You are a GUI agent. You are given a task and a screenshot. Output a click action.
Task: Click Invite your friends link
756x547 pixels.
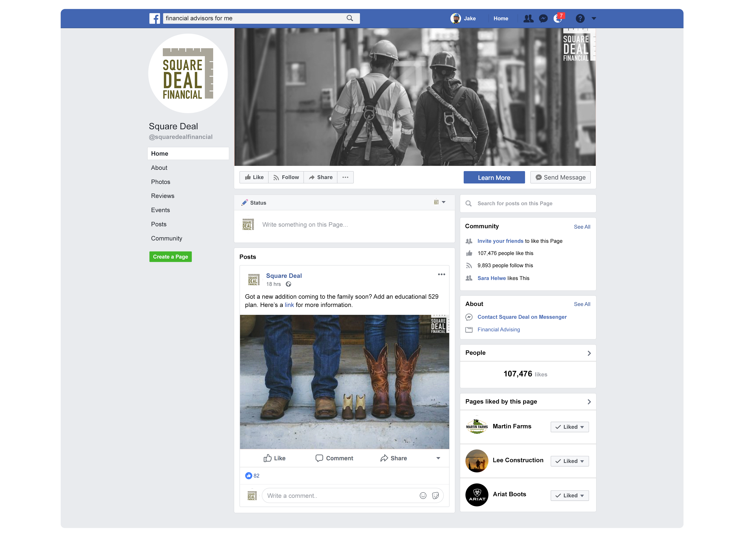(x=500, y=241)
